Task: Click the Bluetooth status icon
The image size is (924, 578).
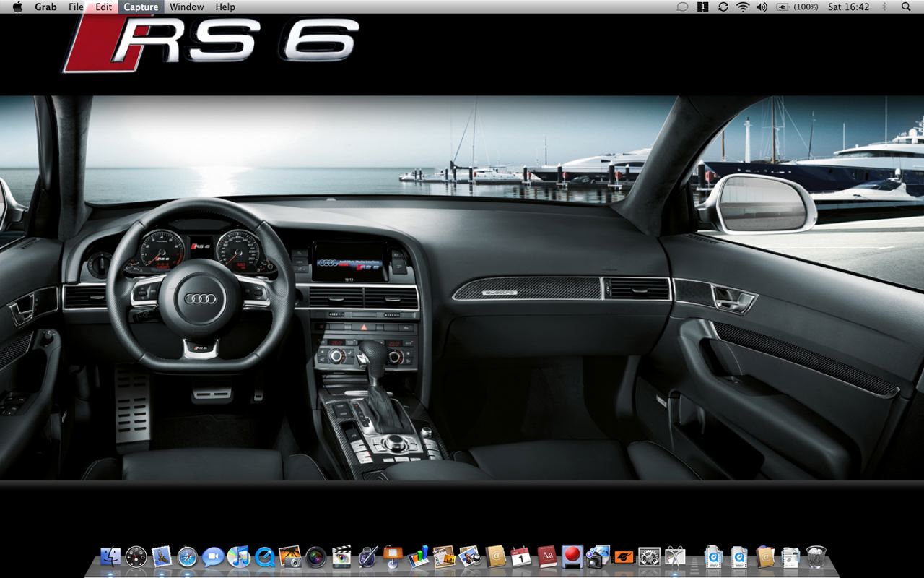Action: point(885,7)
